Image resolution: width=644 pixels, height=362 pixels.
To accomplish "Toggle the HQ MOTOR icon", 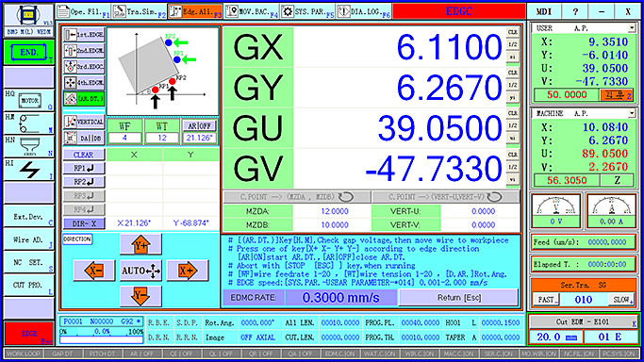I will 29,100.
